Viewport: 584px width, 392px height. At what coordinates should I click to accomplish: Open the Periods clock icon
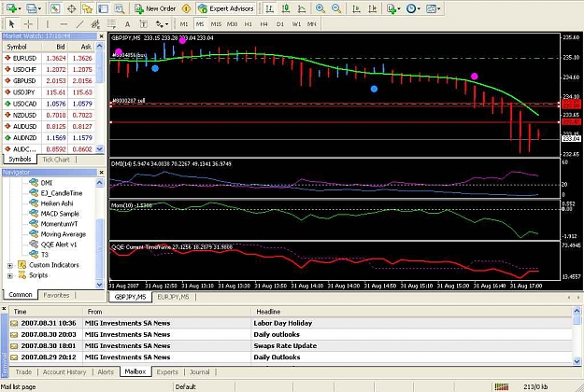tap(411, 8)
